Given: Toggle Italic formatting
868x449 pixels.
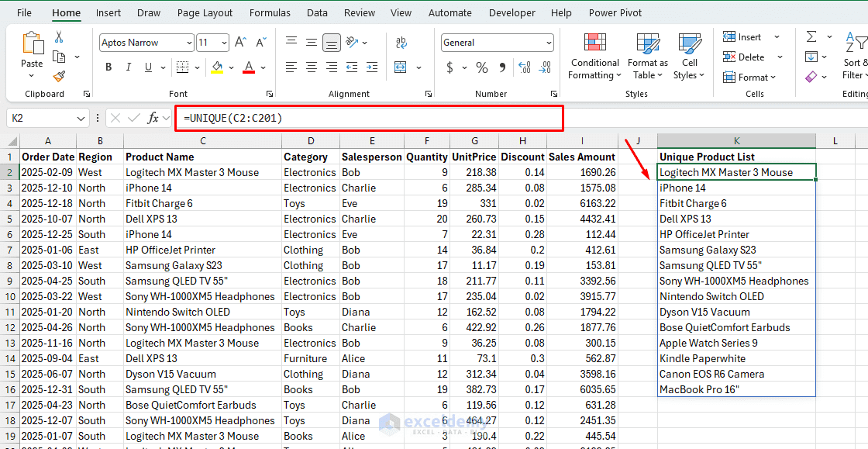Looking at the screenshot, I should tap(129, 67).
